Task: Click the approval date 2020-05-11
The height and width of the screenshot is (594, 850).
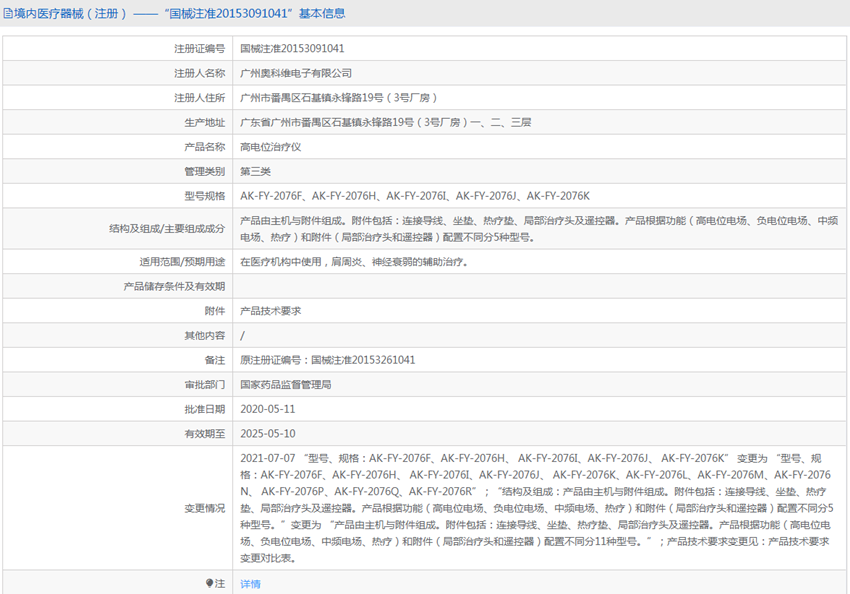Action: [267, 409]
